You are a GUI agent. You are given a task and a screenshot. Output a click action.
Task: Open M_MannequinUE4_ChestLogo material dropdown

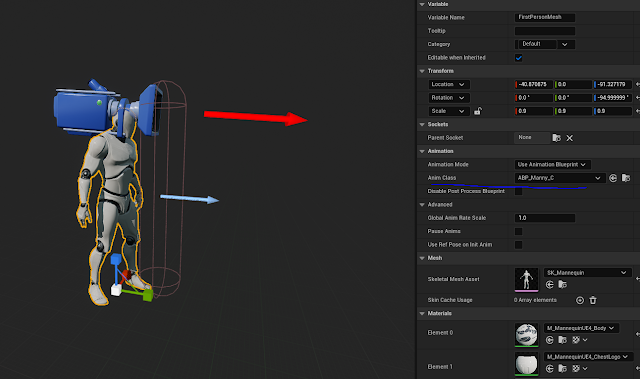coord(589,357)
